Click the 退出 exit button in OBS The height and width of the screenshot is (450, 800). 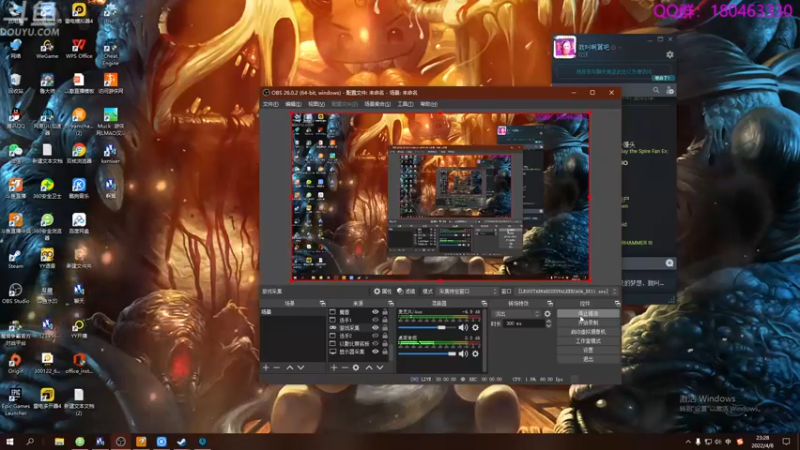click(x=588, y=360)
